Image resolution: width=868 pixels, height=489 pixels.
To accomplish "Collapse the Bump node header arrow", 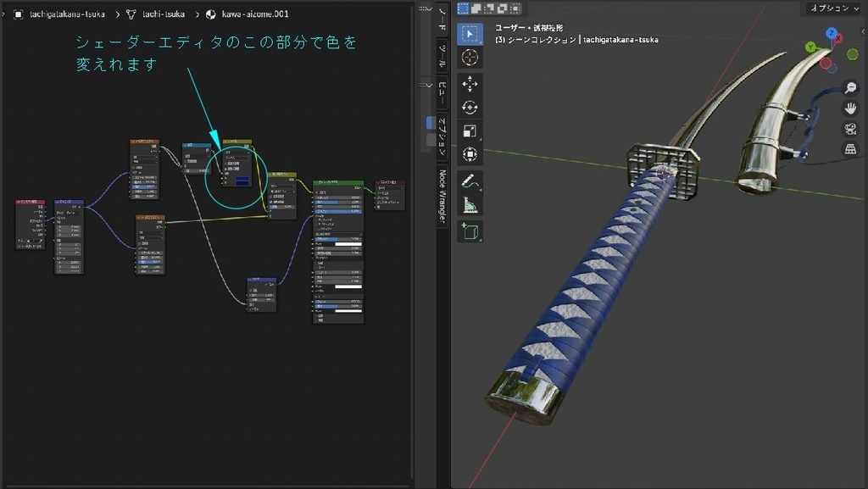I will [250, 280].
